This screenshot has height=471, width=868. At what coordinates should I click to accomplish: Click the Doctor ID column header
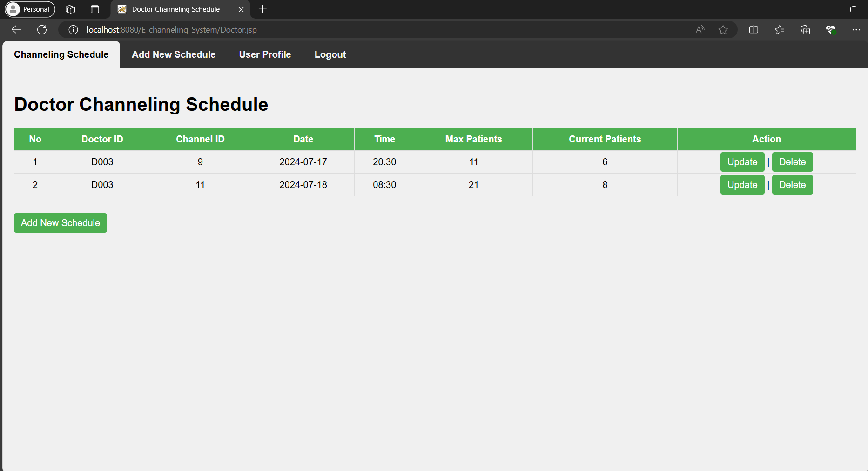pos(102,139)
